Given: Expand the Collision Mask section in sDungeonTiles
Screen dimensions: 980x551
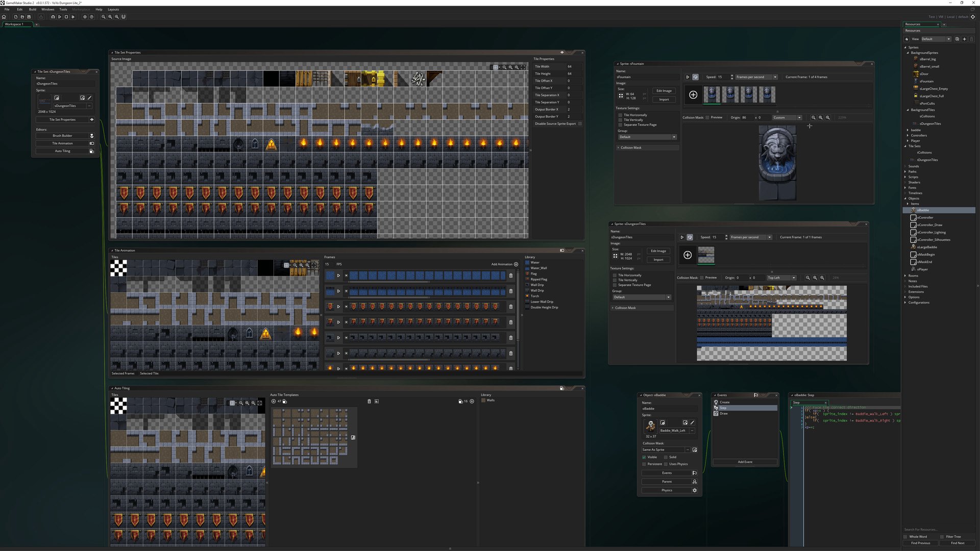Looking at the screenshot, I should pyautogui.click(x=613, y=308).
